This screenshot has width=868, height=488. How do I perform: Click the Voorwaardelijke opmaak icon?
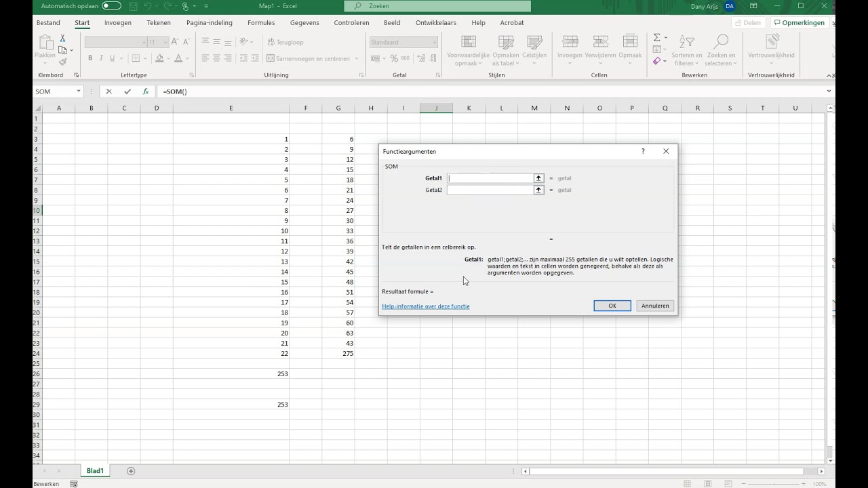(468, 43)
